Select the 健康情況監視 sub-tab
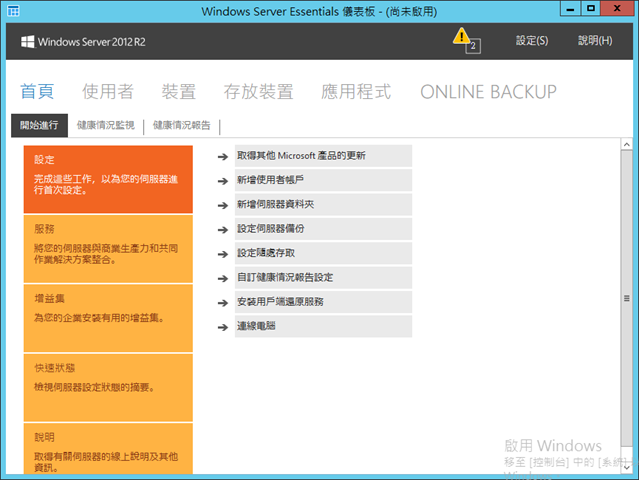Image resolution: width=639 pixels, height=480 pixels. [x=106, y=125]
